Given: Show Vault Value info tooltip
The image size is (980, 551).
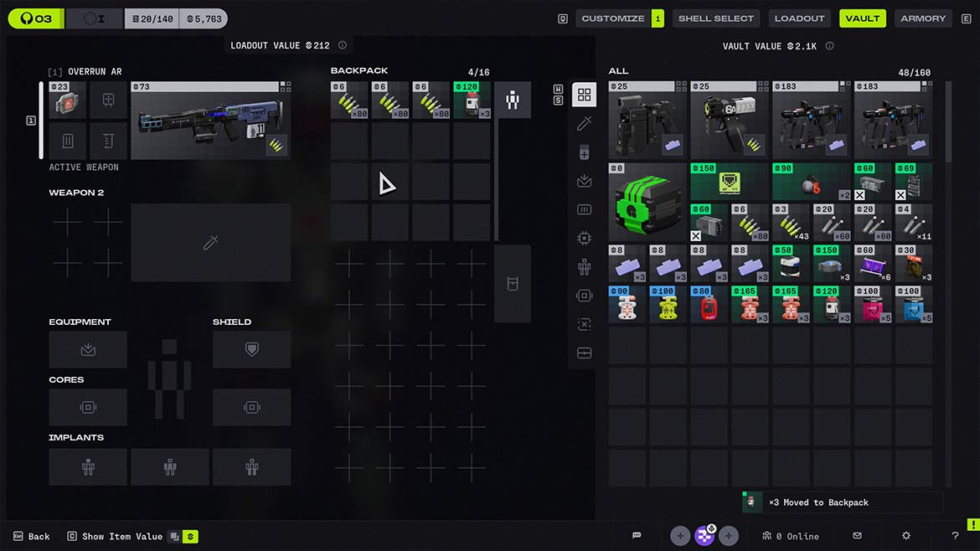Looking at the screenshot, I should coord(829,46).
